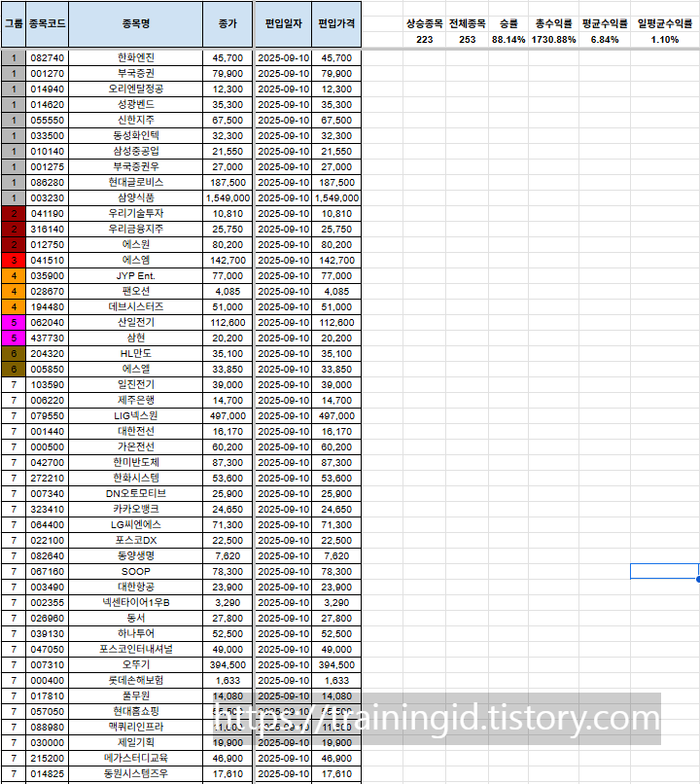Click the 편입가격 column header

click(336, 23)
